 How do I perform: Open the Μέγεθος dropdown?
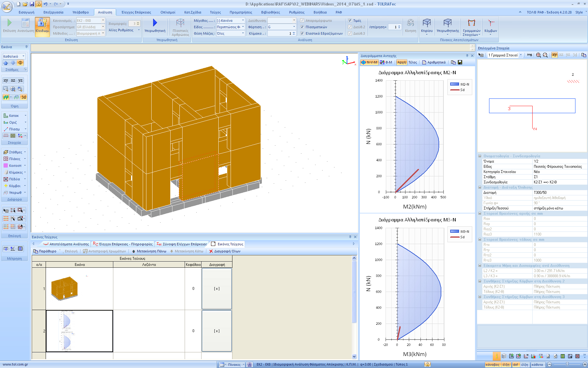243,21
